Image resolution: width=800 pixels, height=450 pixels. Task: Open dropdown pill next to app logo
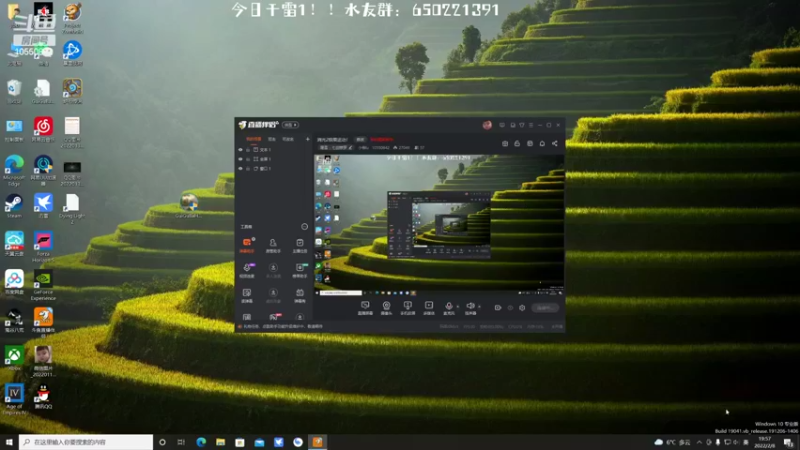click(291, 125)
